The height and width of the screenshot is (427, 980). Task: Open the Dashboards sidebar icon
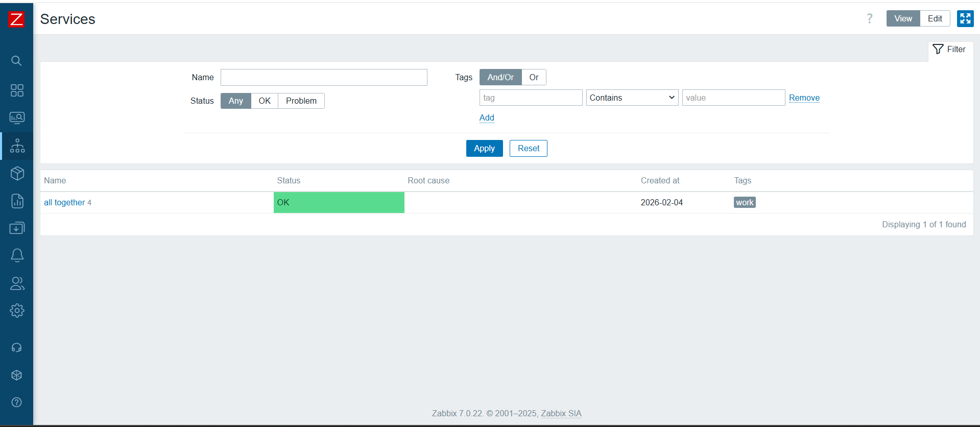[x=17, y=90]
